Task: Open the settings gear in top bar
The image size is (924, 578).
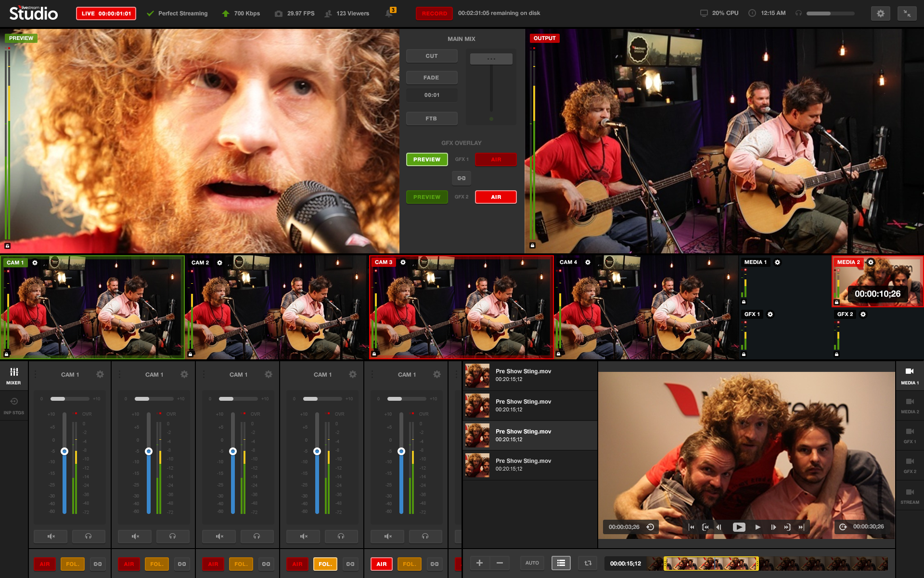Action: (x=880, y=13)
